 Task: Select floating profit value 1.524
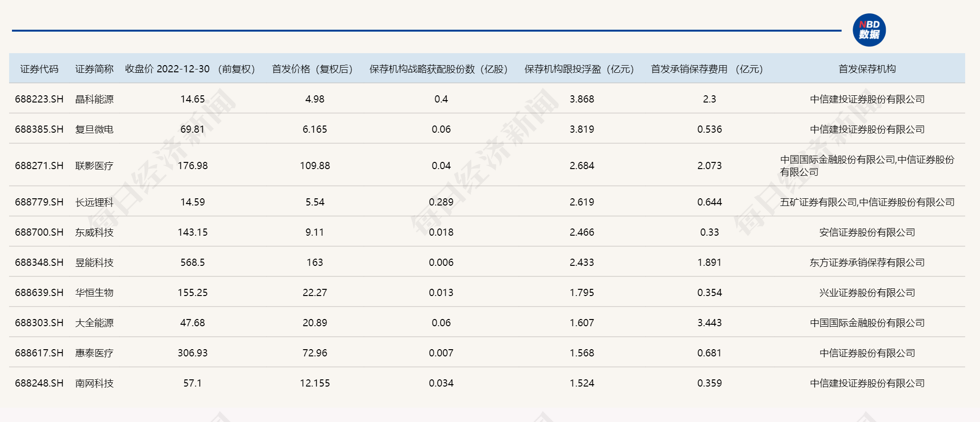coord(582,383)
